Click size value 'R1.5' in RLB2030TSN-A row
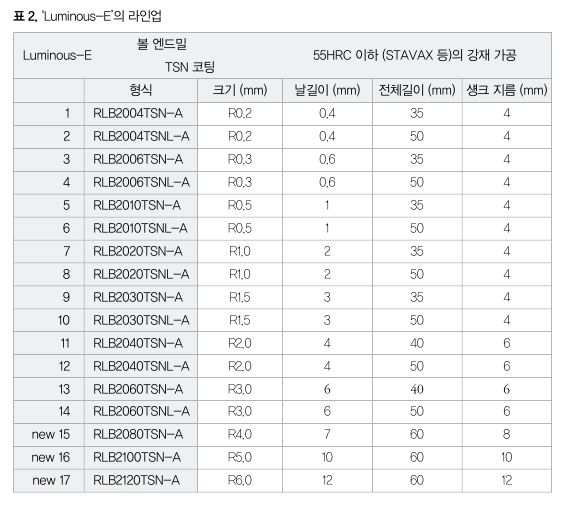This screenshot has width=562, height=505. (240, 297)
